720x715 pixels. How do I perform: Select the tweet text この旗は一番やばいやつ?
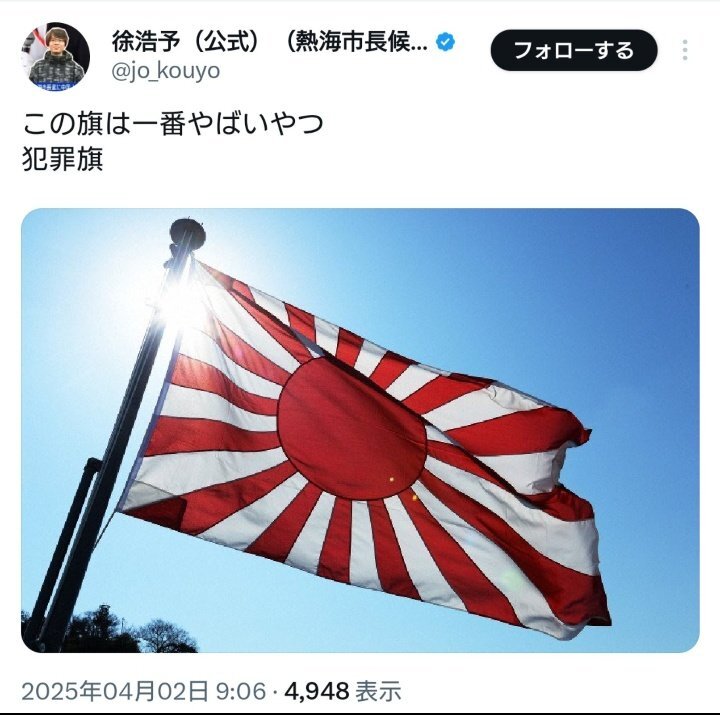tap(173, 124)
